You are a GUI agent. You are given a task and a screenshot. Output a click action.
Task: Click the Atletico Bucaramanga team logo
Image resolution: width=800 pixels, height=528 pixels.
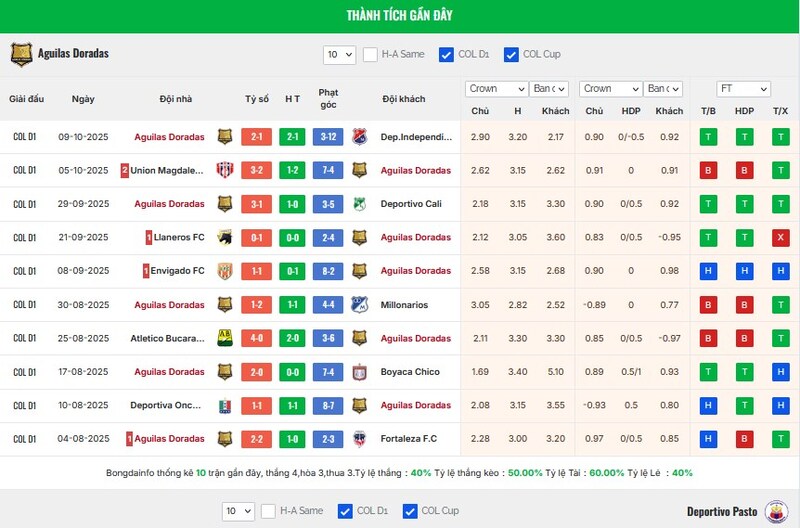click(x=225, y=338)
